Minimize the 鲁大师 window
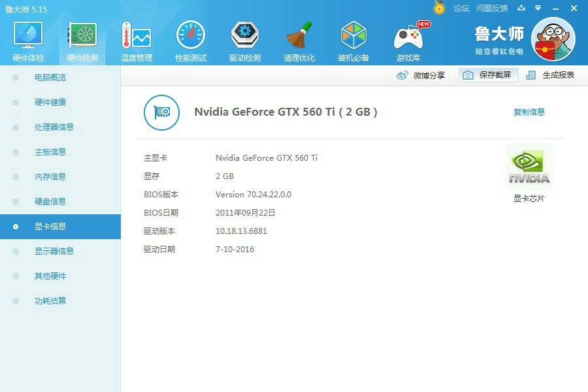The image size is (588, 392). 556,8
